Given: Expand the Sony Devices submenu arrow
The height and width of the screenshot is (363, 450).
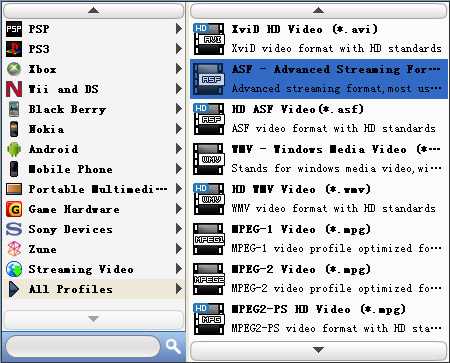Looking at the screenshot, I should pyautogui.click(x=179, y=229).
